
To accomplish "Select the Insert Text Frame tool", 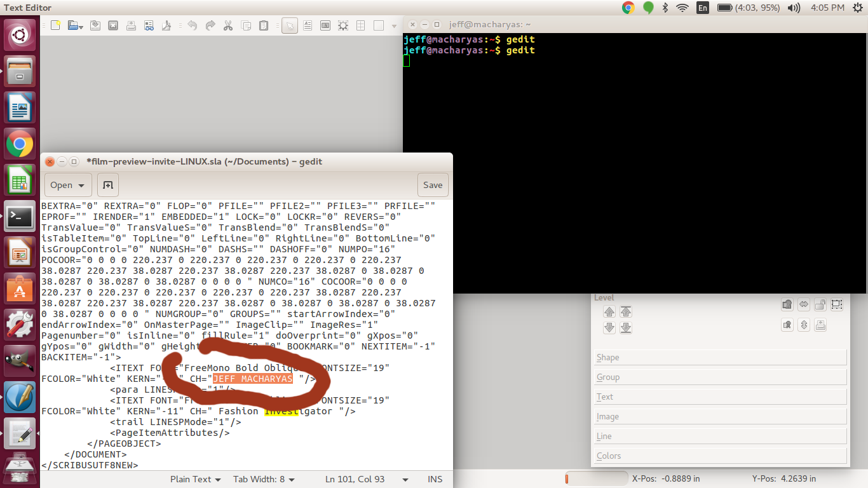I will (x=308, y=25).
